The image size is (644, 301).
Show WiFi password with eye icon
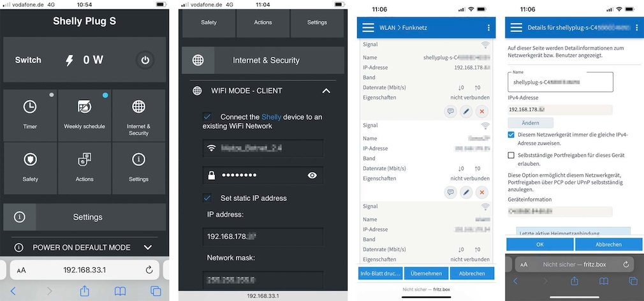coord(312,175)
